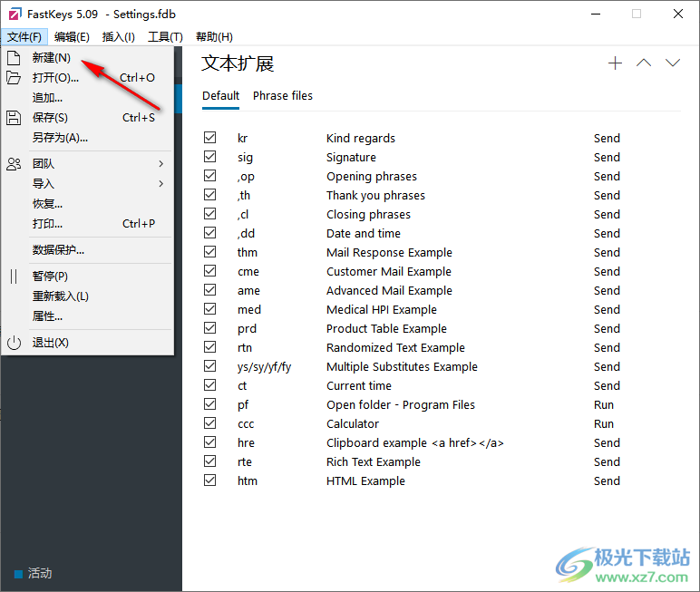Click the pause bars icon beside 暂停(P)

(14, 277)
